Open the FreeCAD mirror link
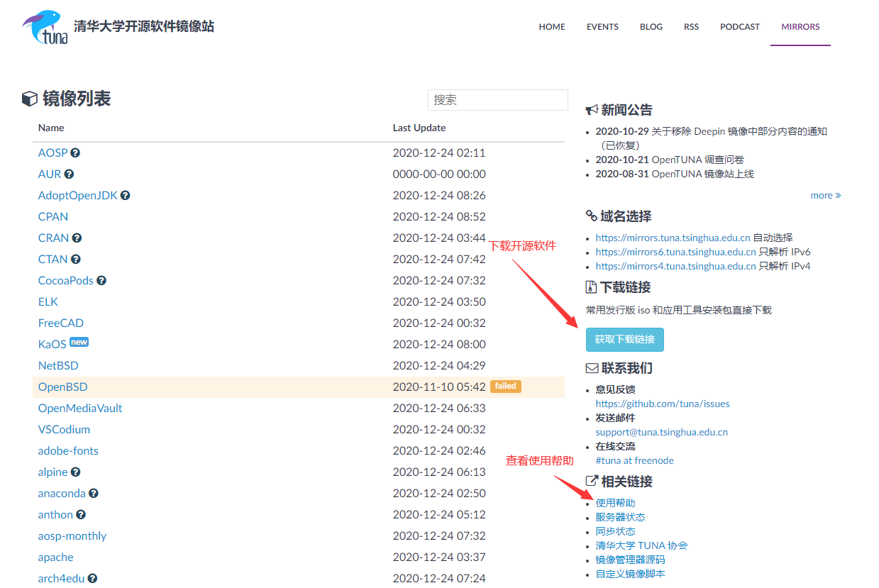This screenshot has width=879, height=588. (61, 323)
